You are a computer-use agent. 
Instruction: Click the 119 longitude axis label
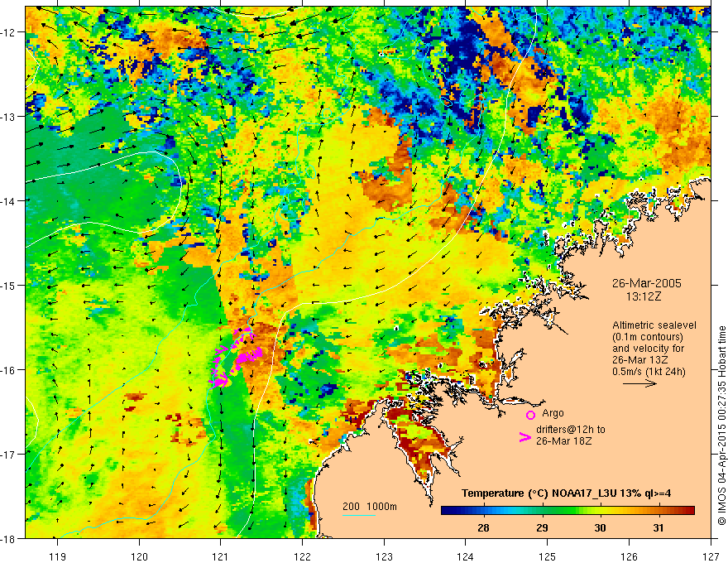point(58,556)
